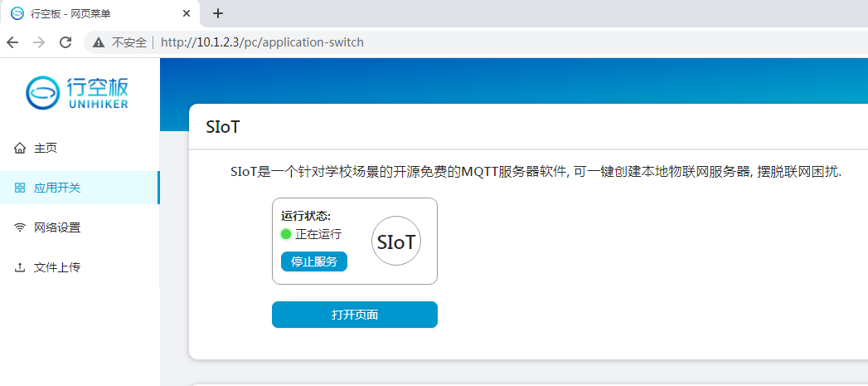Click the green running status dot
Image resolution: width=868 pixels, height=386 pixels.
point(286,234)
